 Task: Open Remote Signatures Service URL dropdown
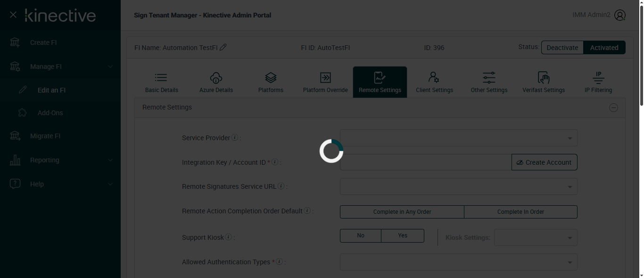(x=458, y=186)
